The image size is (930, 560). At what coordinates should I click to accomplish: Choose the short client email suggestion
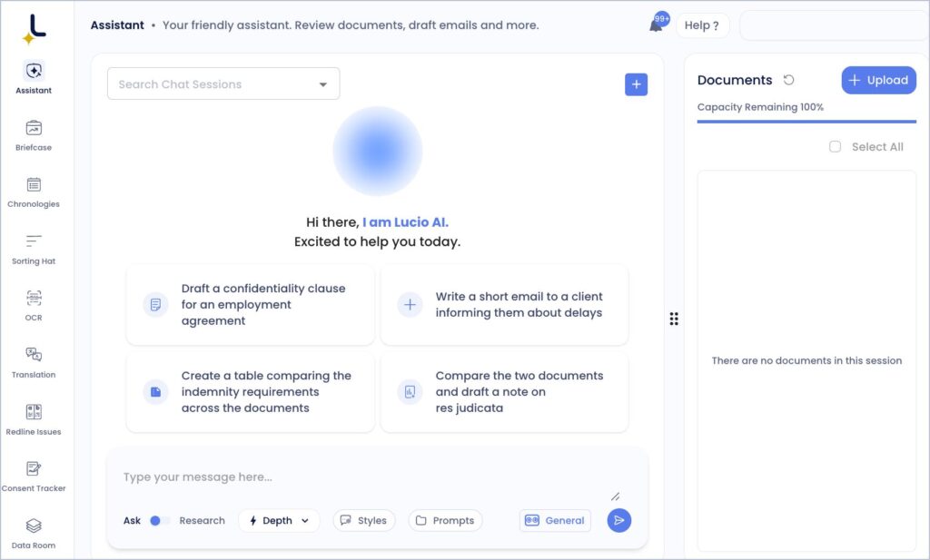(x=504, y=305)
